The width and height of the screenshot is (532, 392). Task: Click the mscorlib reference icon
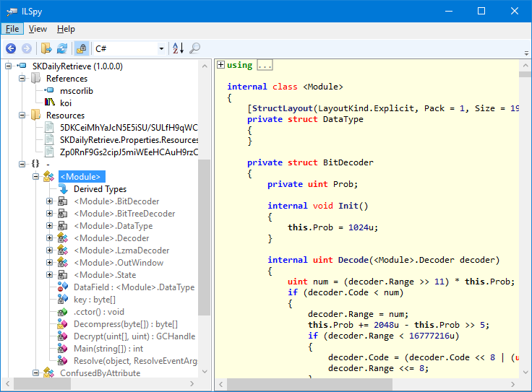pyautogui.click(x=49, y=90)
